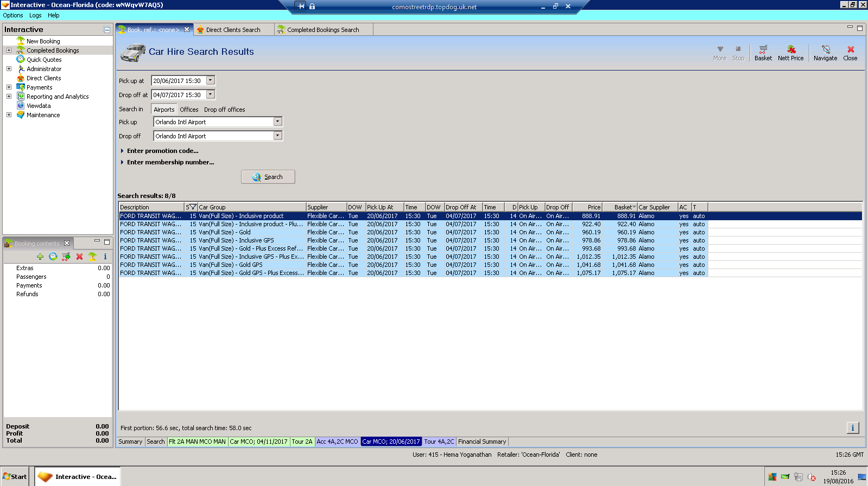Click the blue info button at bottom right

(x=852, y=428)
